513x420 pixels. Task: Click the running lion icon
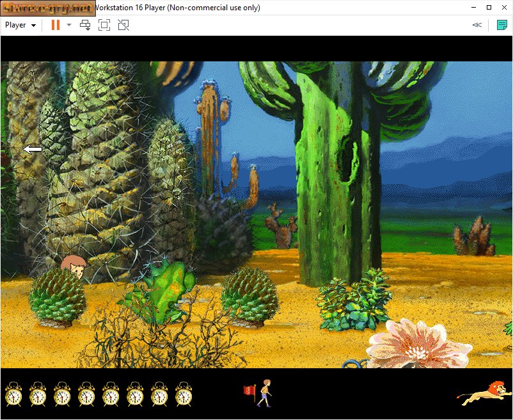pos(485,393)
